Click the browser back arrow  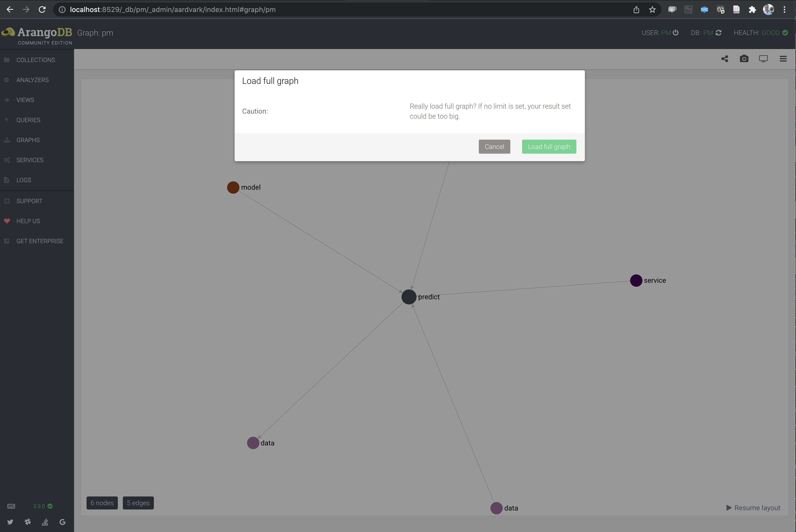coord(10,10)
